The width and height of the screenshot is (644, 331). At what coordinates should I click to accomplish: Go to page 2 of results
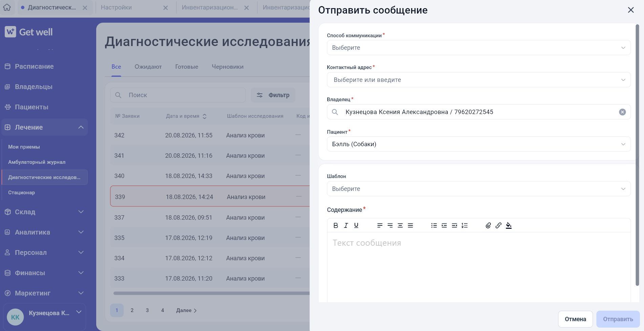[132, 310]
